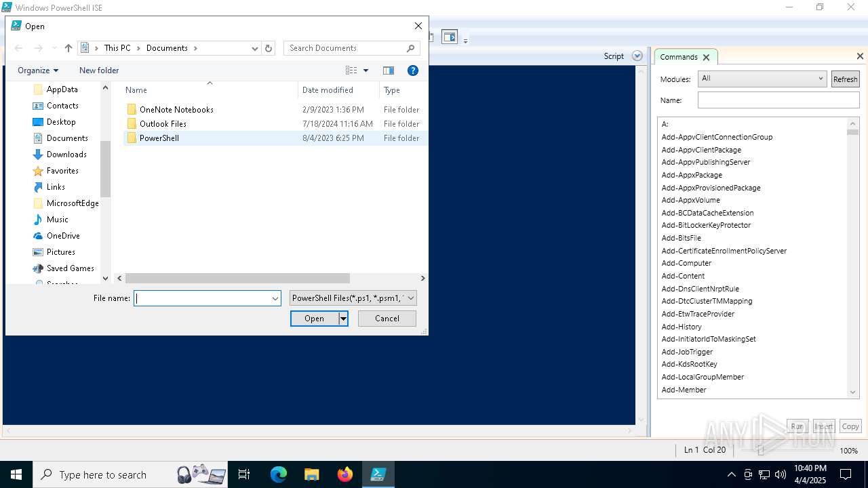Open the Help button in Open dialog
This screenshot has height=488, width=868.
tap(412, 70)
